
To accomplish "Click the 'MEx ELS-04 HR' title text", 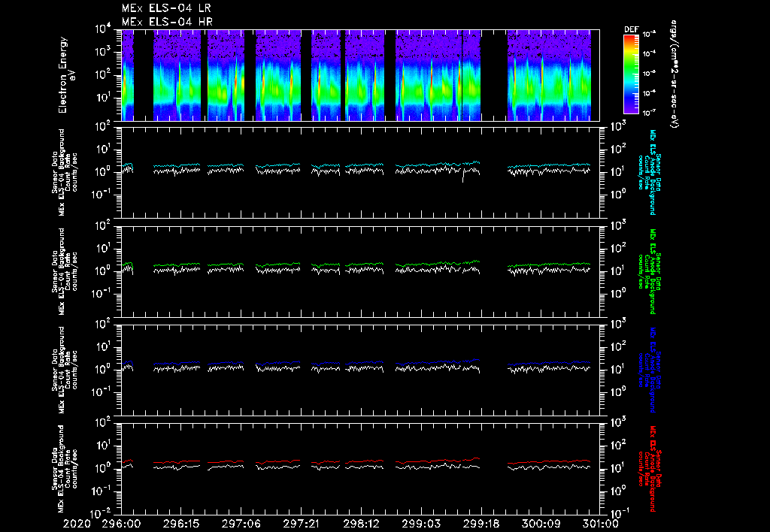I will pos(167,22).
